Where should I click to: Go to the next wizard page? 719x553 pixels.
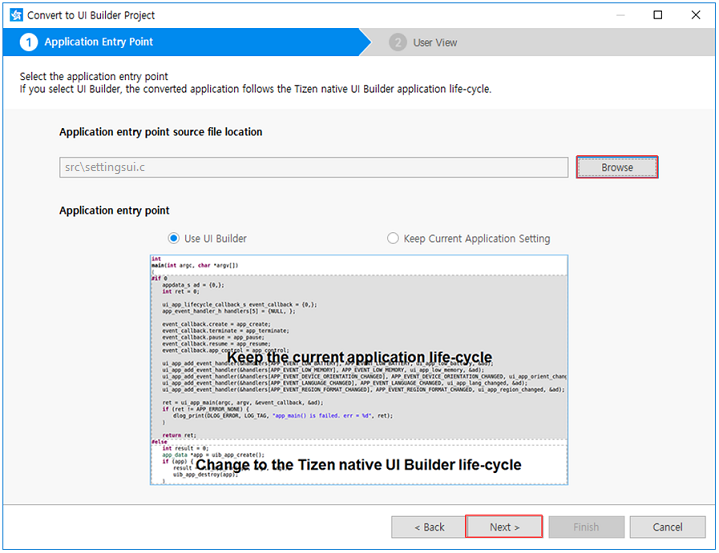(504, 527)
